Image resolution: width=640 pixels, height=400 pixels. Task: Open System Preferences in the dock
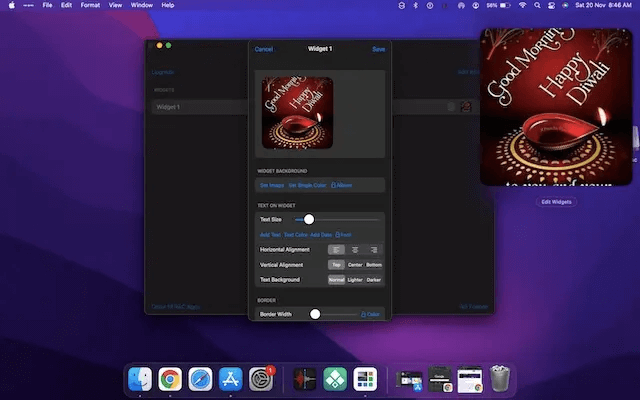click(261, 379)
